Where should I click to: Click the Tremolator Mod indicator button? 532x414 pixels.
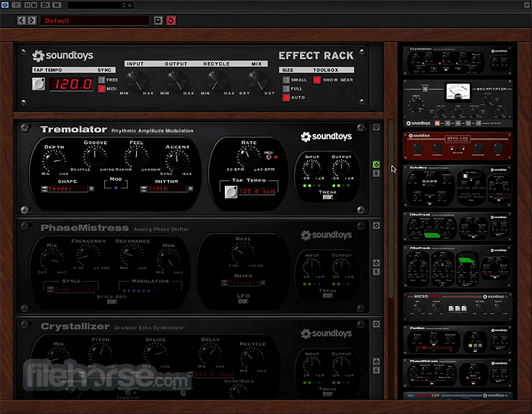(x=116, y=188)
